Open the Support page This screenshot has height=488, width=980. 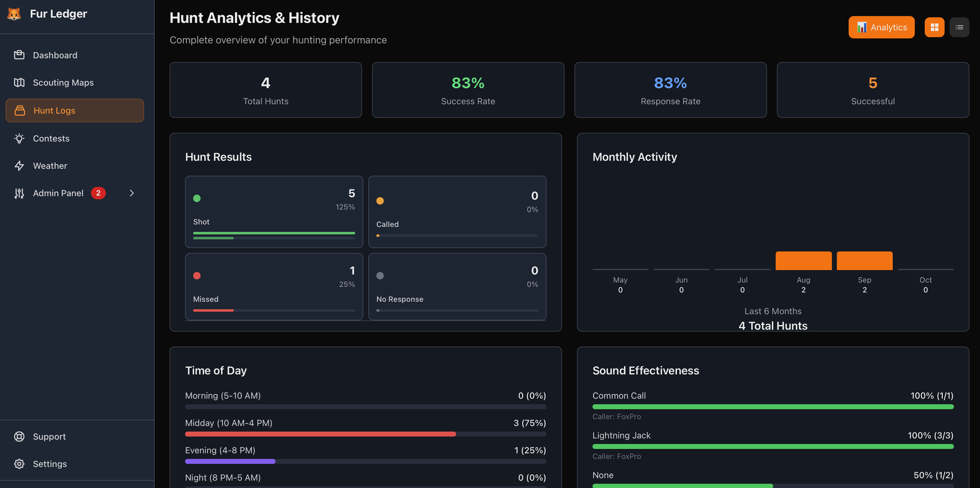[49, 436]
